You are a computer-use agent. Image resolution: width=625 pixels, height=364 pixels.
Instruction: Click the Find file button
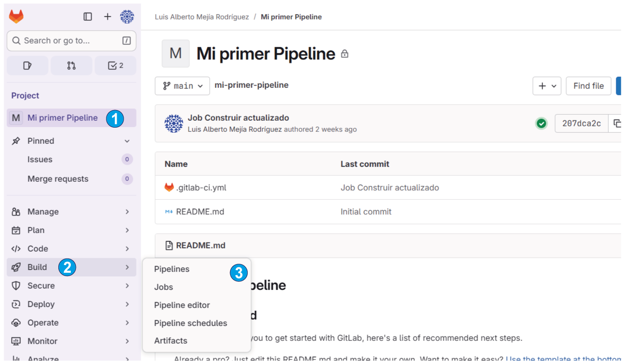pyautogui.click(x=588, y=86)
